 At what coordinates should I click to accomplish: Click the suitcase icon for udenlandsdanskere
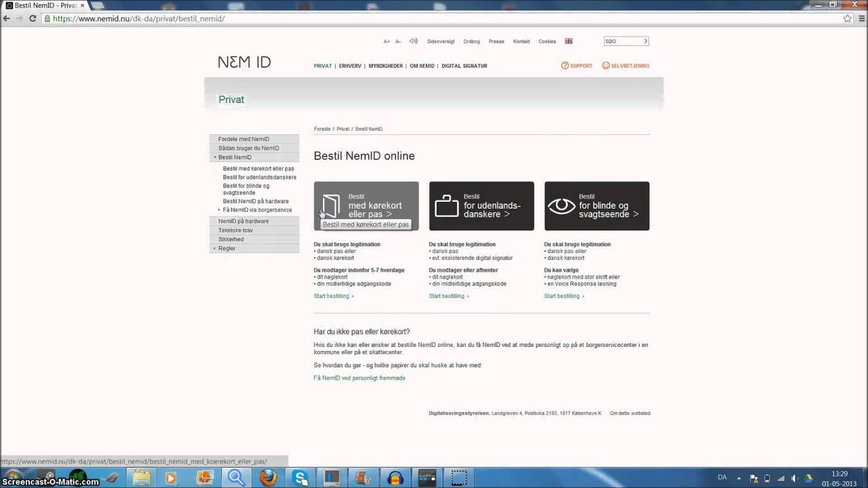(446, 206)
